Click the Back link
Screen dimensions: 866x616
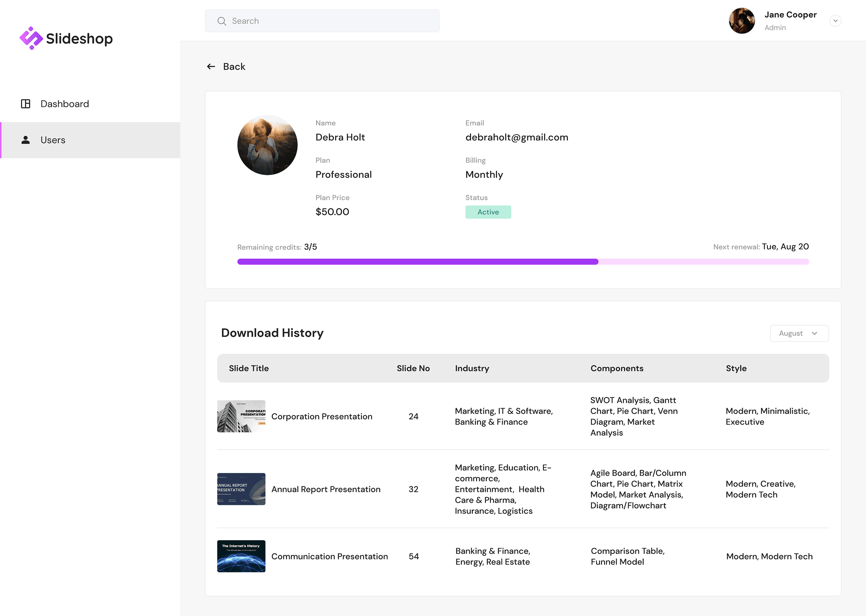point(234,66)
